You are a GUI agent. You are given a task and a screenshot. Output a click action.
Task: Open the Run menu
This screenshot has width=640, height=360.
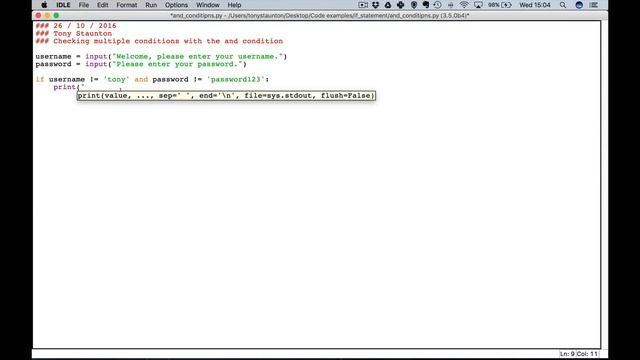click(x=151, y=5)
